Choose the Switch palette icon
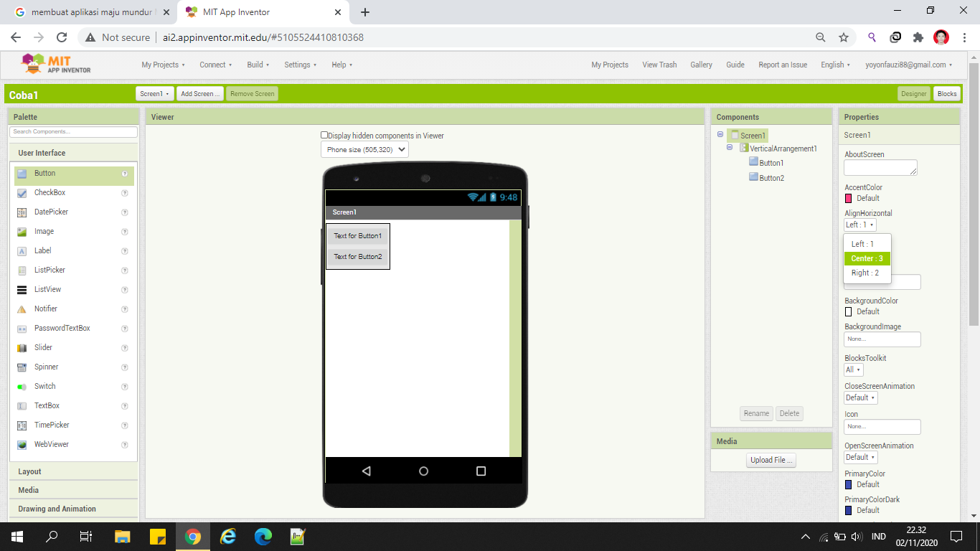This screenshot has width=980, height=551. [22, 387]
